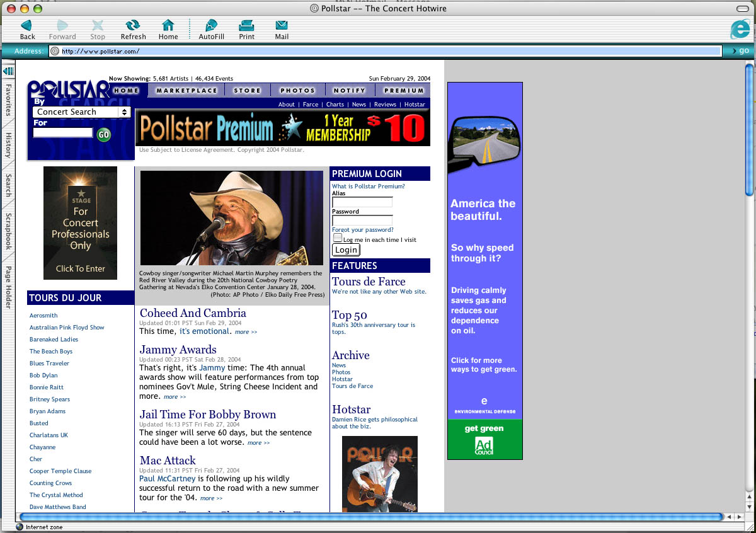Viewport: 756px width, 533px height.
Task: Select the Notify navigation tab
Action: pyautogui.click(x=350, y=91)
